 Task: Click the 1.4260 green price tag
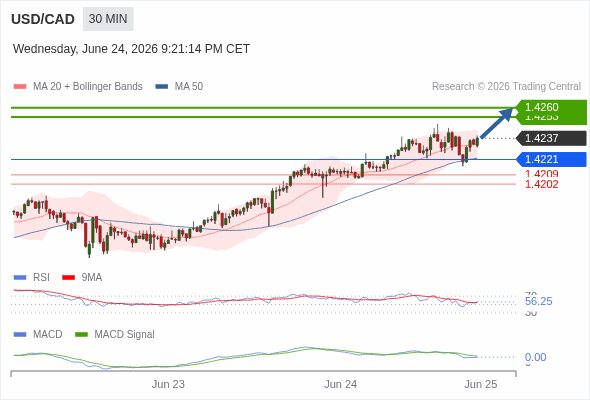pos(551,107)
